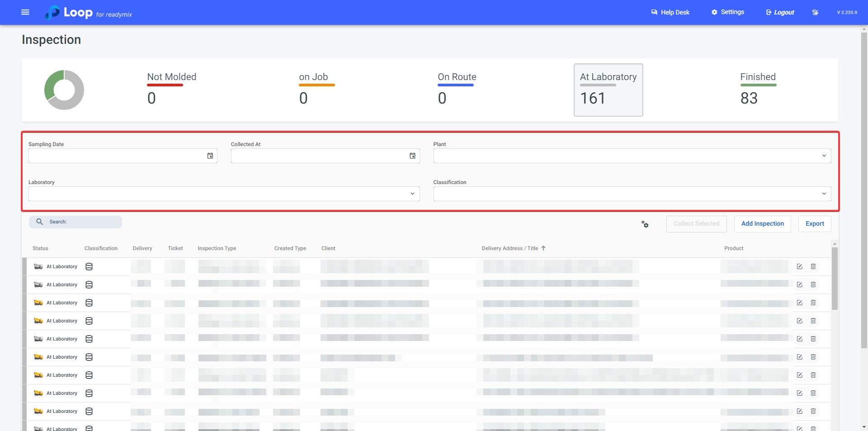Click the trash icon on third row
The height and width of the screenshot is (431, 868).
point(813,303)
